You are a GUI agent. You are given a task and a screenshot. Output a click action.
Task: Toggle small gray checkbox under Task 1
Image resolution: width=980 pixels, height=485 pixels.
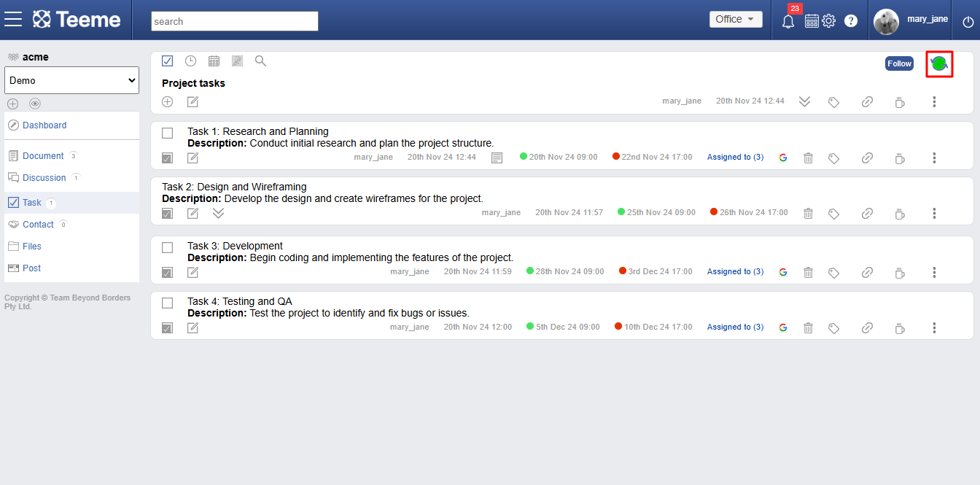coord(167,158)
